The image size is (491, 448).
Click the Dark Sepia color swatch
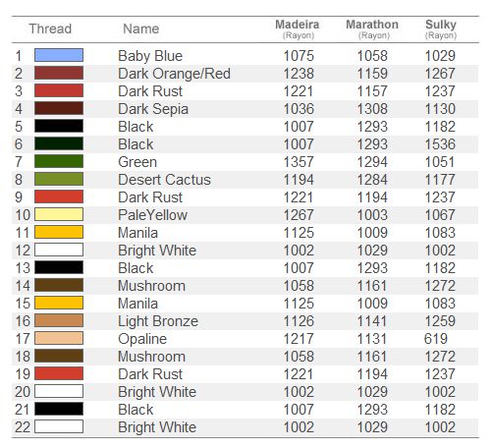pos(59,108)
